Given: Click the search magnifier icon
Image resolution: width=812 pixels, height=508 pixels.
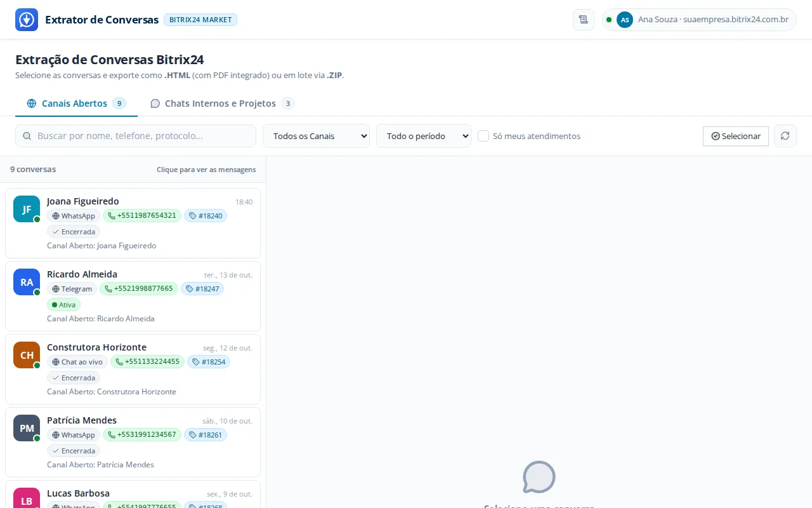Looking at the screenshot, I should tap(27, 136).
